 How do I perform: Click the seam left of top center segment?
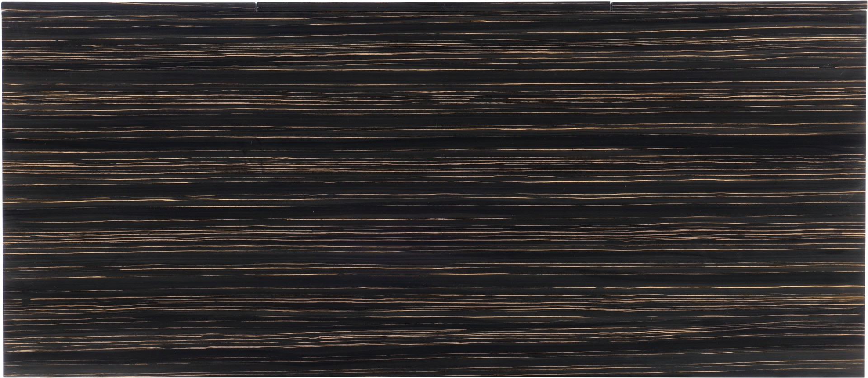point(256,5)
